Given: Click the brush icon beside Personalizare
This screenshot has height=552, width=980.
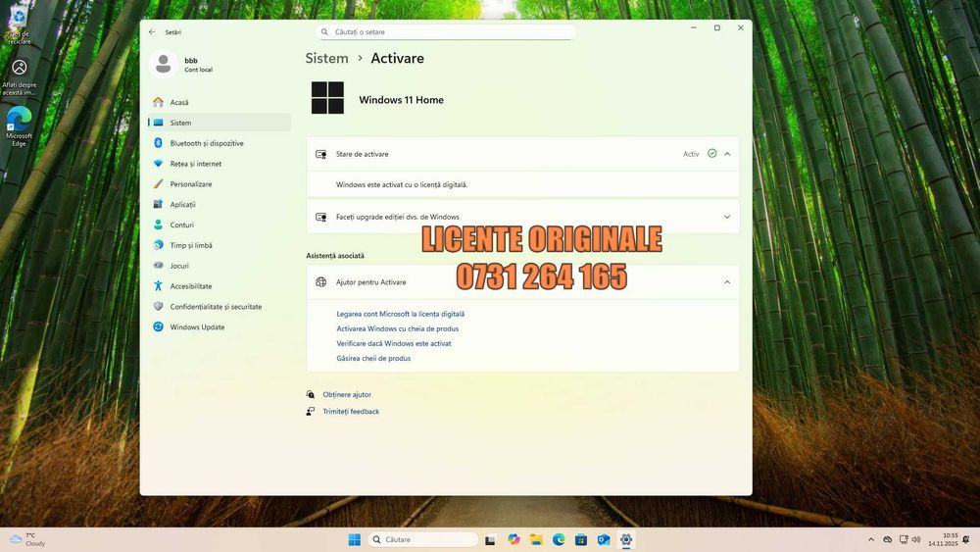Looking at the screenshot, I should click(x=158, y=183).
